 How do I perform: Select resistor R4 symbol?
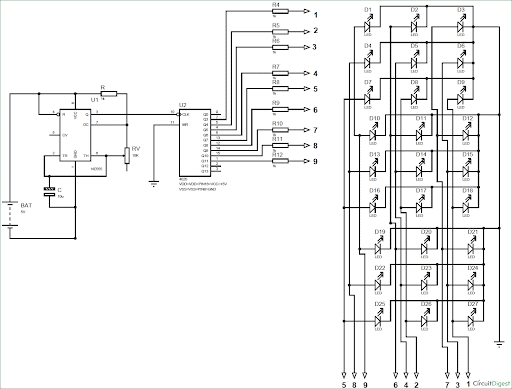[281, 11]
